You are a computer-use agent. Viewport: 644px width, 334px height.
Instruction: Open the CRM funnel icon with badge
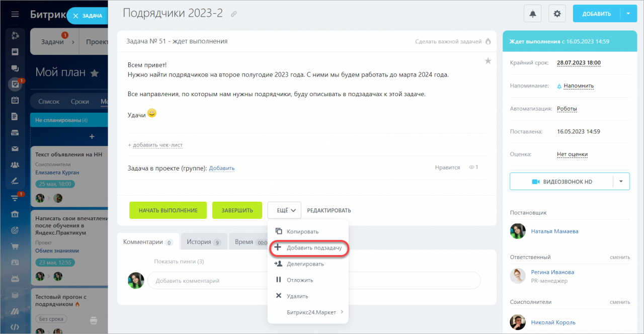click(15, 198)
